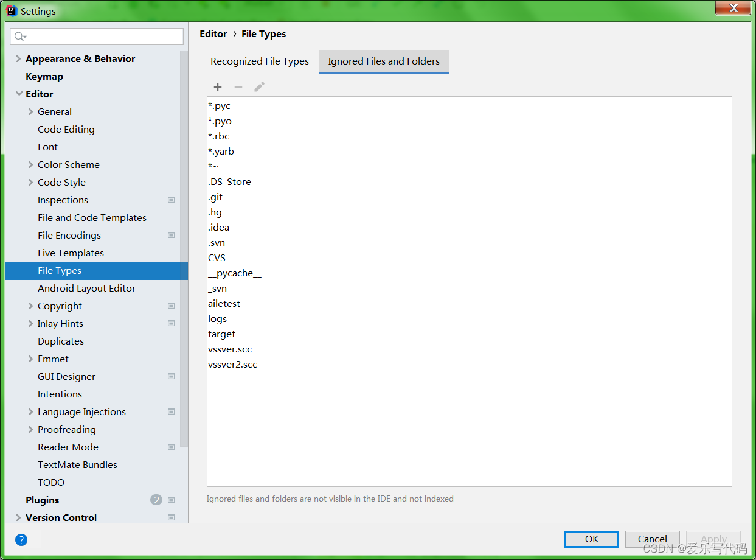
Task: Expand the Copyright node
Action: click(x=31, y=306)
